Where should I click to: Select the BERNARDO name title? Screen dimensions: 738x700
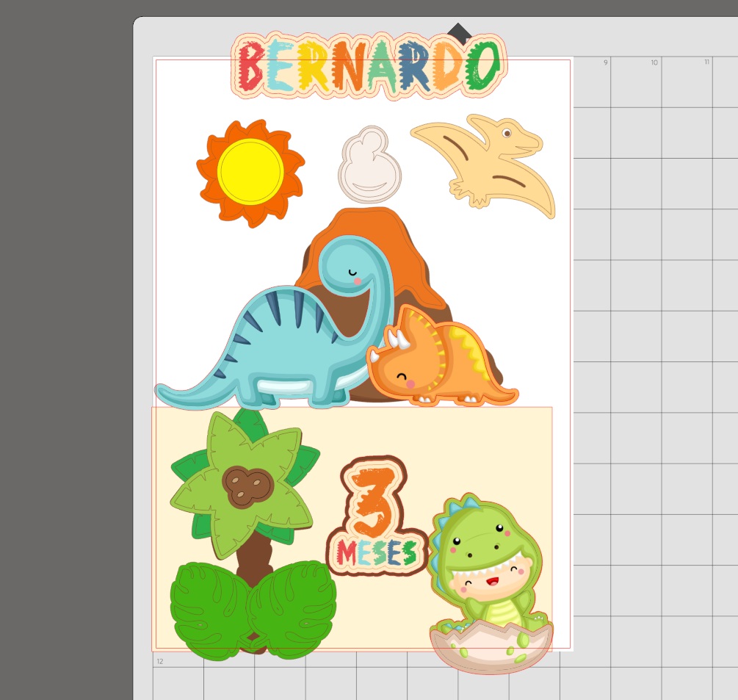click(x=369, y=66)
